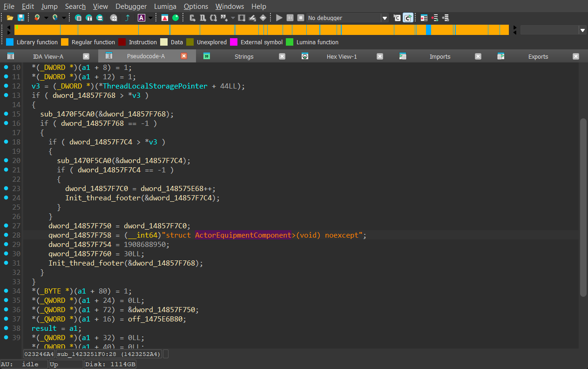Open the dropdown arrow beside the undo icon
This screenshot has height=369, width=588.
(x=46, y=18)
